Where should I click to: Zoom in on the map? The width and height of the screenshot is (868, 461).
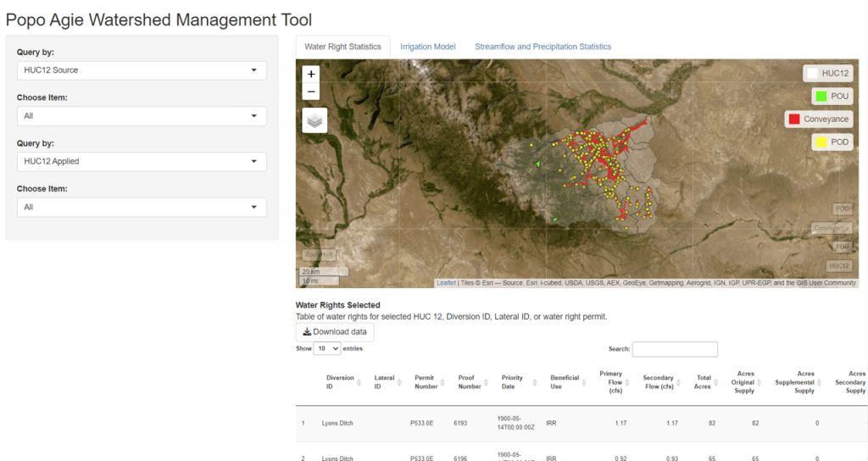click(311, 75)
